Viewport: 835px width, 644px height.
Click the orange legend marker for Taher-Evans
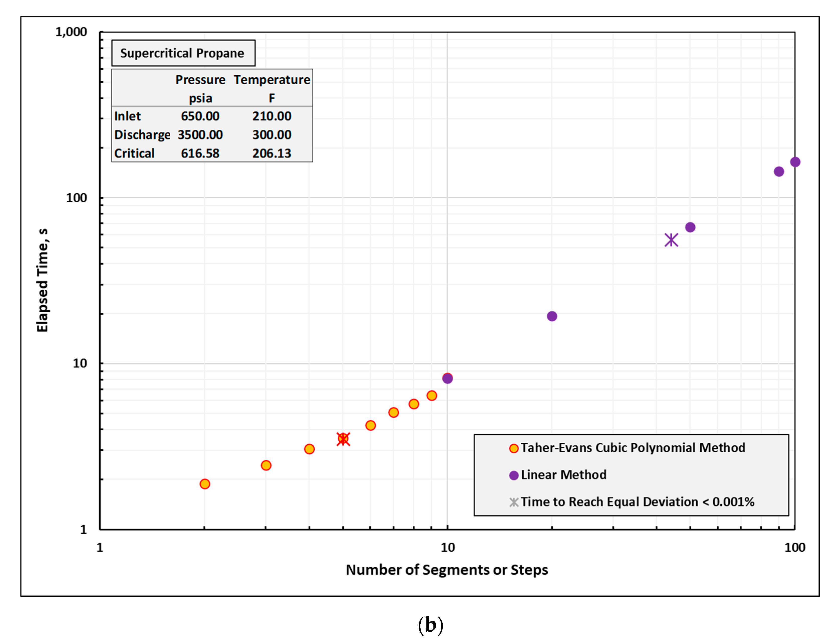(513, 448)
